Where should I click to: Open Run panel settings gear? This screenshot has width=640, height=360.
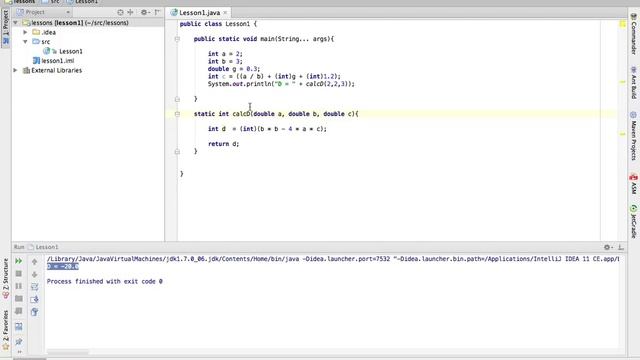click(607, 247)
